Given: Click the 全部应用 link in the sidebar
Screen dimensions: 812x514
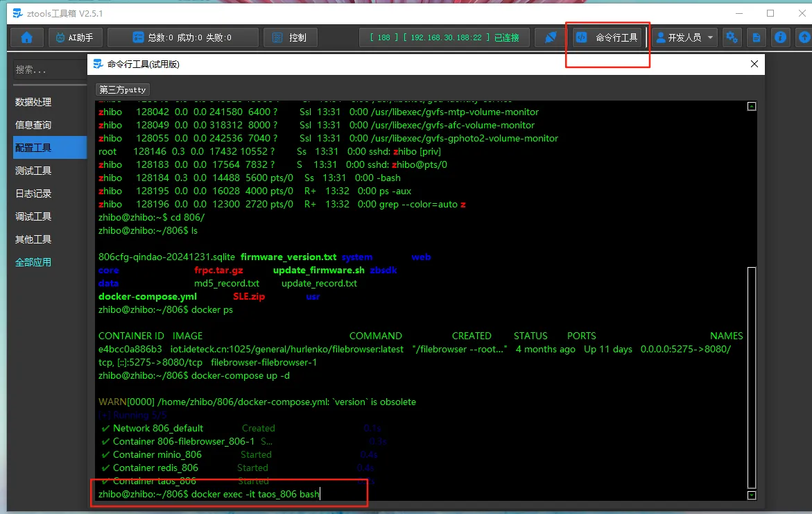Looking at the screenshot, I should [33, 262].
